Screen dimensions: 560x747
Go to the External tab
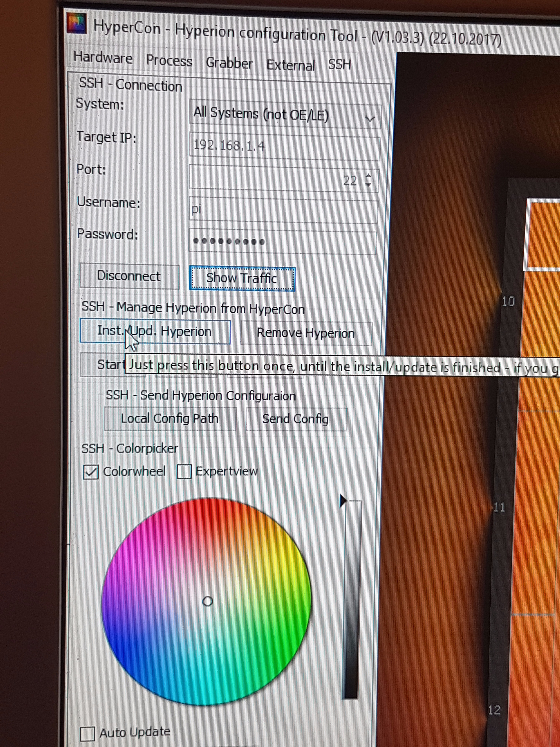click(290, 65)
